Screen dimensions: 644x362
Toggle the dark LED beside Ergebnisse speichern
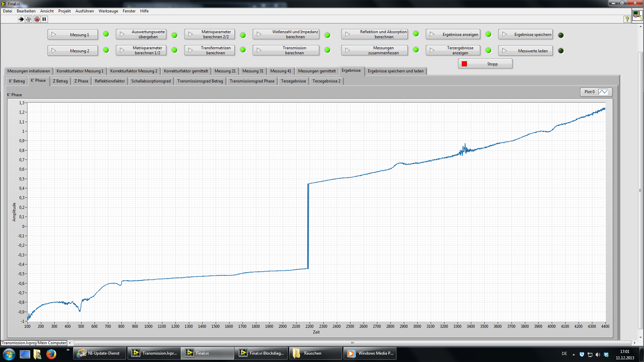561,35
